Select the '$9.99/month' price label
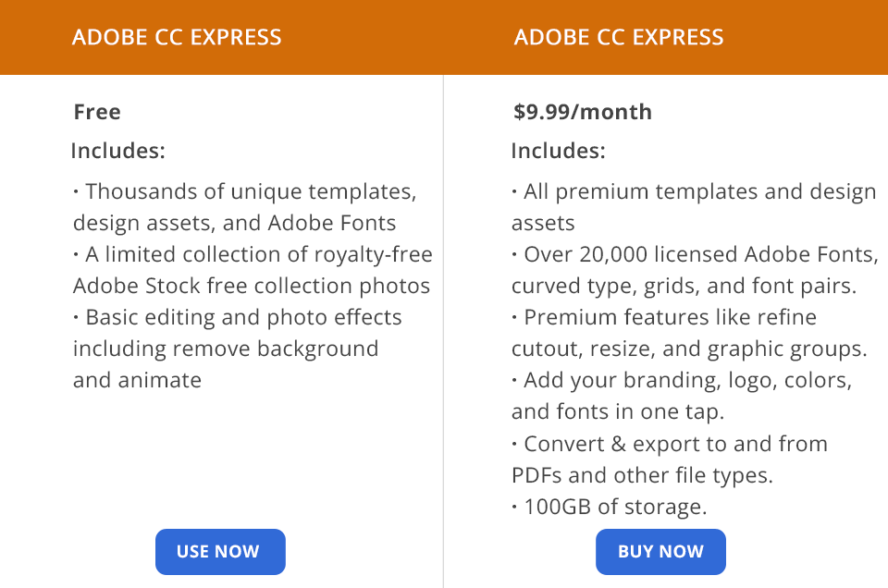 (x=583, y=112)
